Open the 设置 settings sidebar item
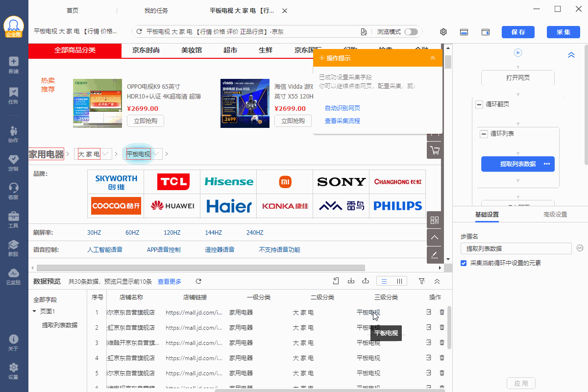Image resolution: width=588 pixels, height=392 pixels. pos(14,371)
